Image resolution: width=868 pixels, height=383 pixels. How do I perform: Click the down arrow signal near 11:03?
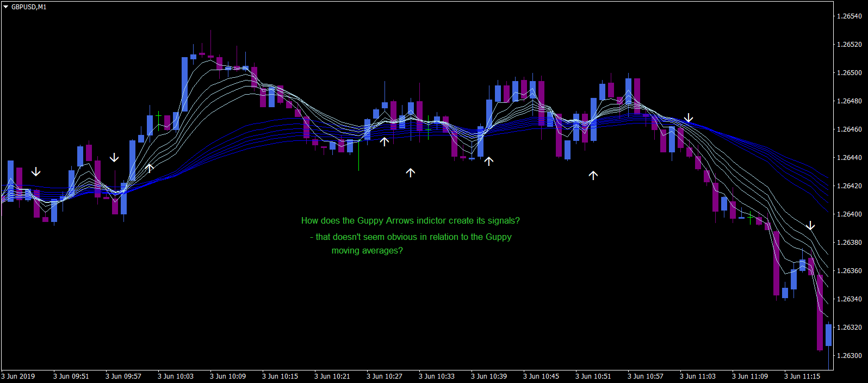click(689, 118)
